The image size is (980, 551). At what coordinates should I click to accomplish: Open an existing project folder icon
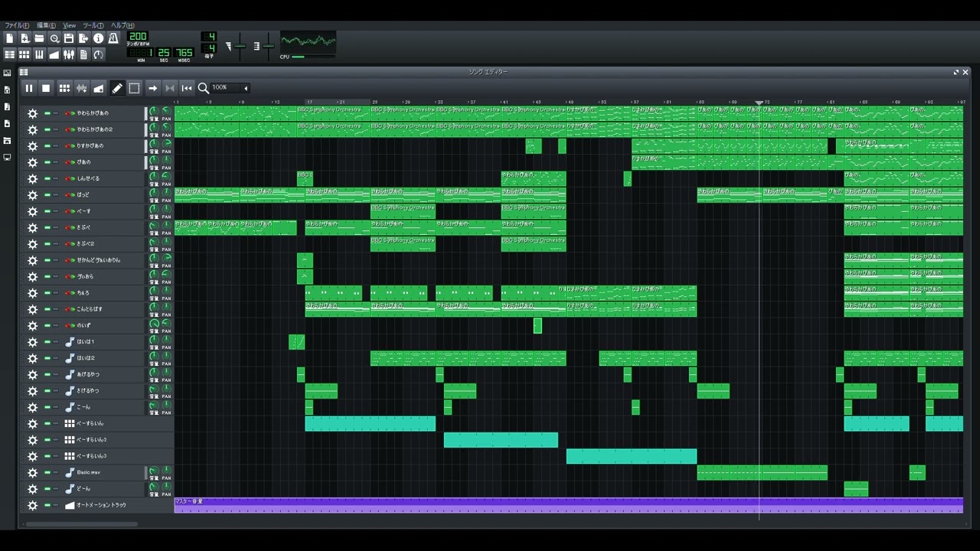pos(39,38)
